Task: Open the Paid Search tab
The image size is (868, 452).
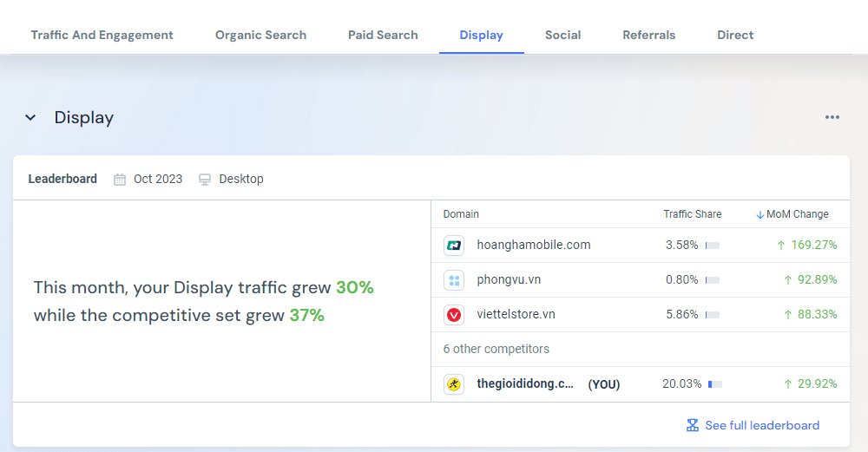Action: click(x=383, y=35)
